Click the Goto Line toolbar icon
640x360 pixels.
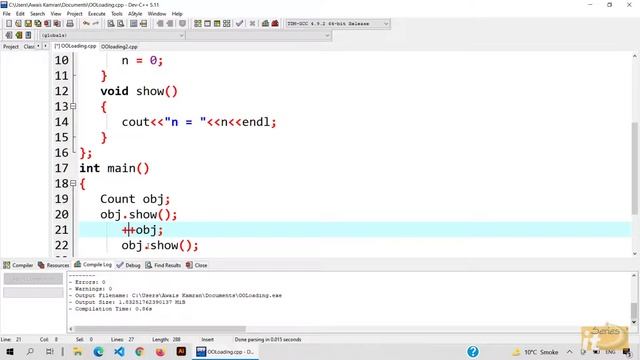(x=143, y=24)
